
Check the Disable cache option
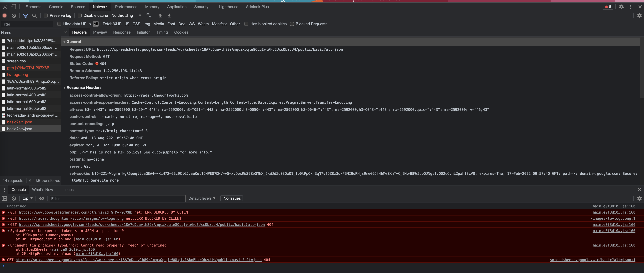click(80, 15)
